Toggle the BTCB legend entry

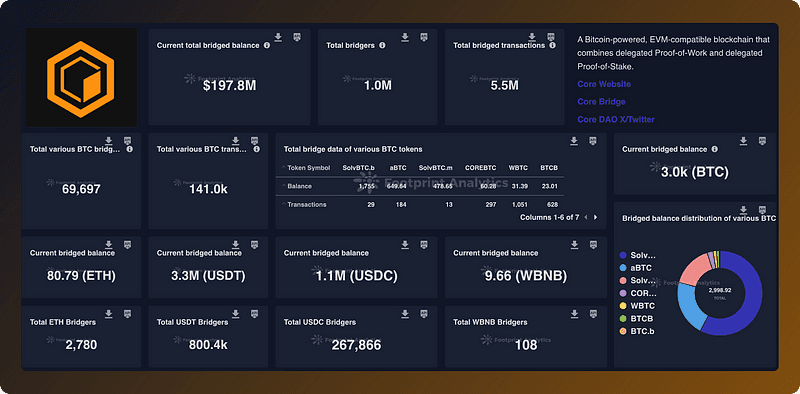pyautogui.click(x=636, y=318)
